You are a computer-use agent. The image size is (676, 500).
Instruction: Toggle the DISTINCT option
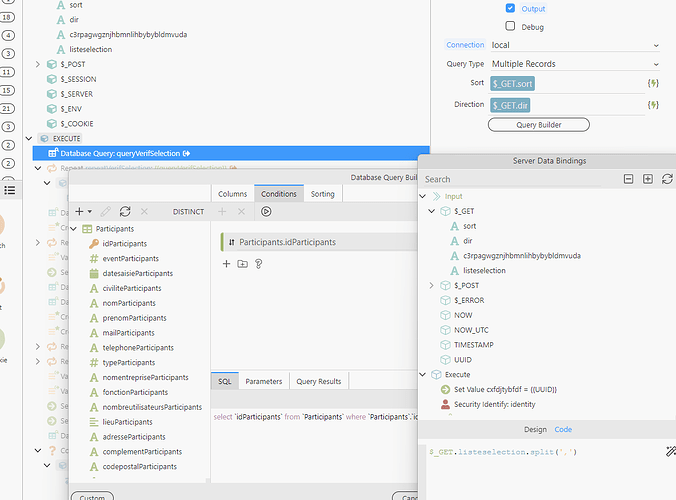click(188, 212)
